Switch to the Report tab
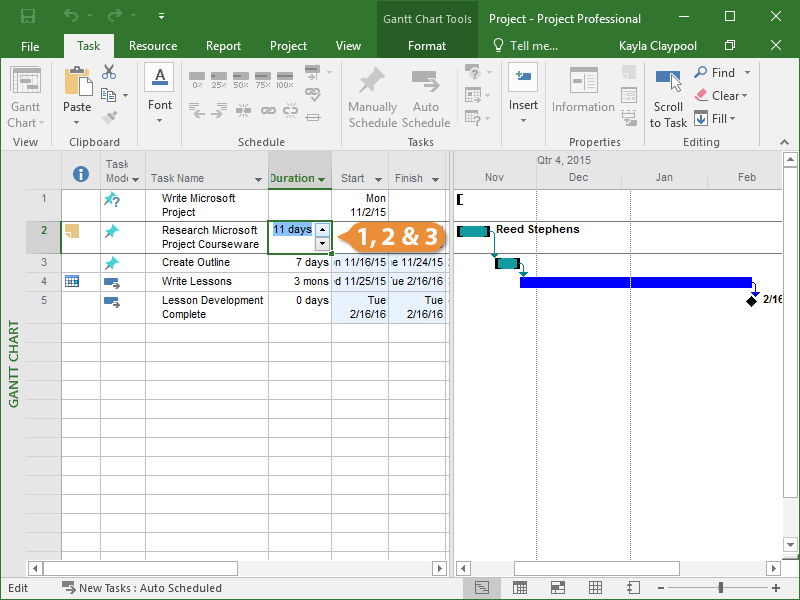 [223, 46]
